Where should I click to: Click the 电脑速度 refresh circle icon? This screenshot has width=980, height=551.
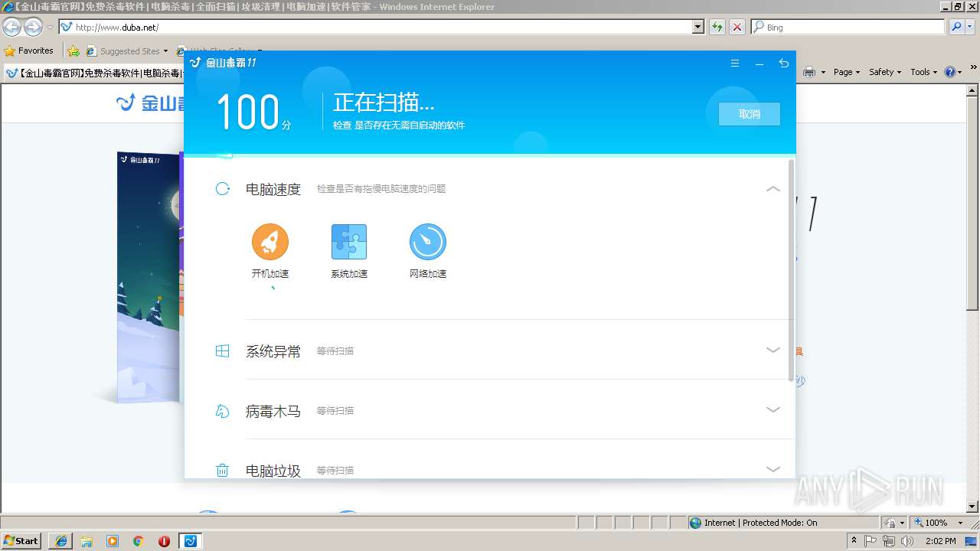[x=223, y=188]
